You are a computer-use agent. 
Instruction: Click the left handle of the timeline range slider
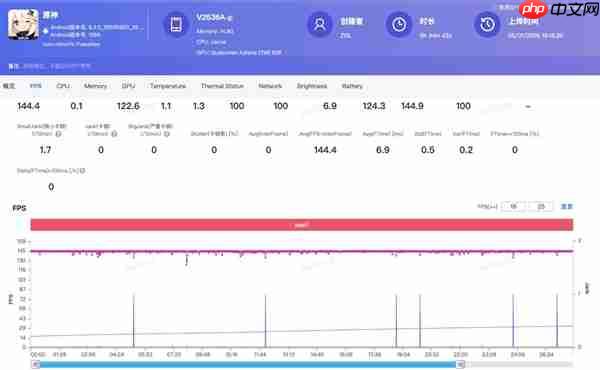pyautogui.click(x=36, y=365)
